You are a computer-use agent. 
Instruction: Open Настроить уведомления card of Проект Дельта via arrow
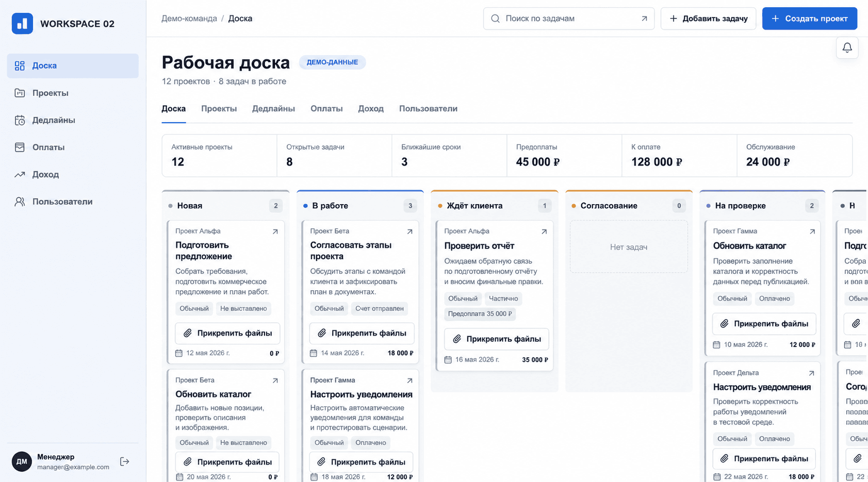[x=811, y=373]
